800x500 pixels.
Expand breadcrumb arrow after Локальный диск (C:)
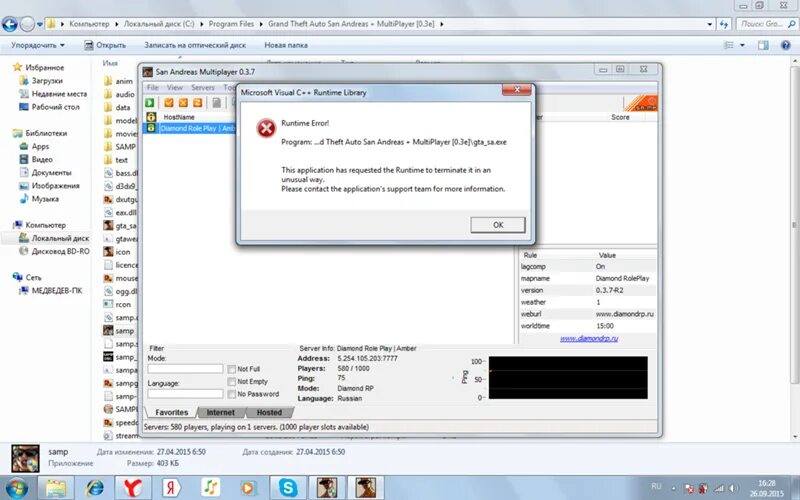tap(202, 24)
